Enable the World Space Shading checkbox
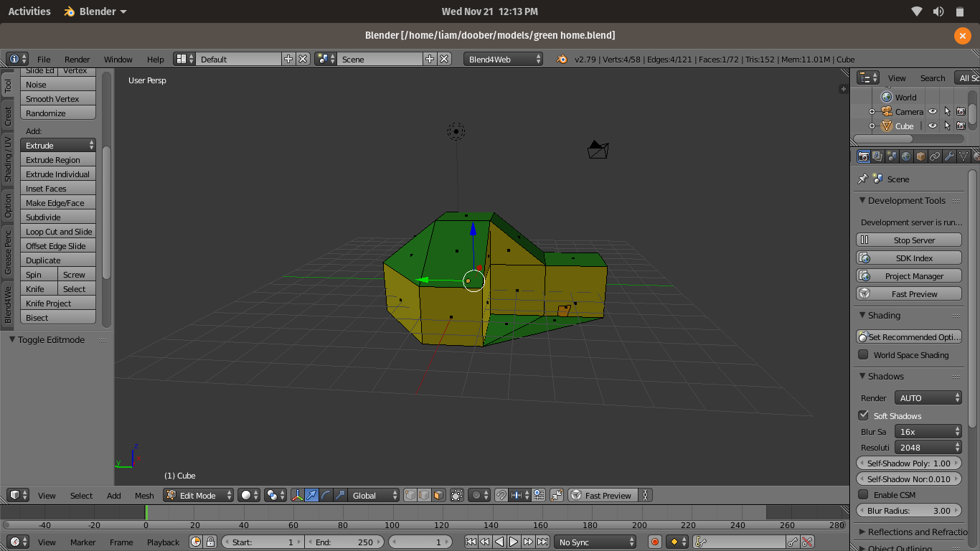The height and width of the screenshot is (551, 980). click(863, 354)
